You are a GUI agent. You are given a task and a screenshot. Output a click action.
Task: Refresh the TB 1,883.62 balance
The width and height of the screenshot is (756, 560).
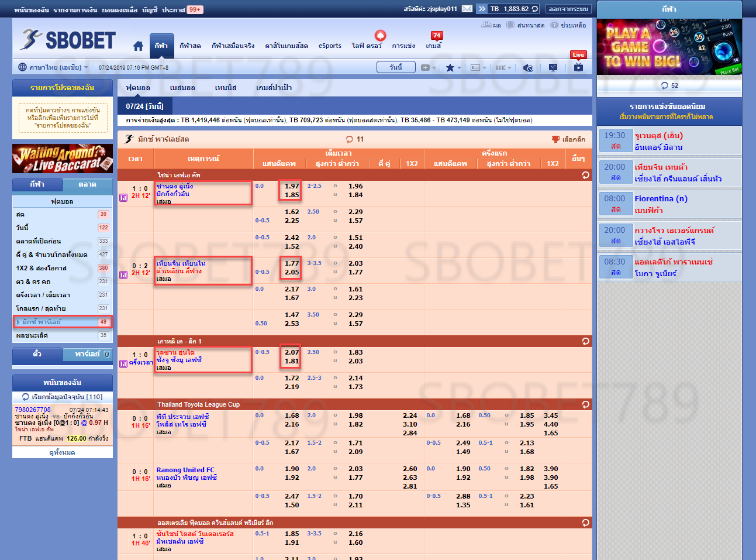(535, 9)
